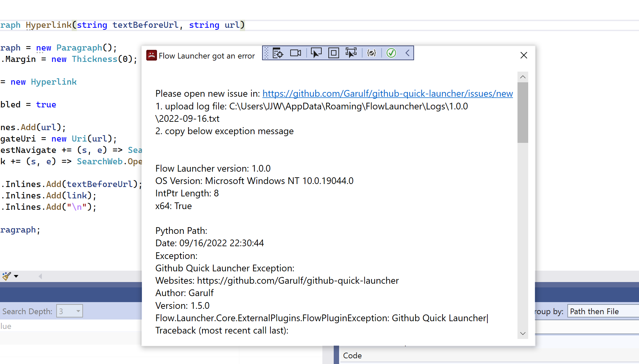Click 'Github Quick Launcher Exception:' line
Screen dimensions: 639x364
[x=225, y=268]
